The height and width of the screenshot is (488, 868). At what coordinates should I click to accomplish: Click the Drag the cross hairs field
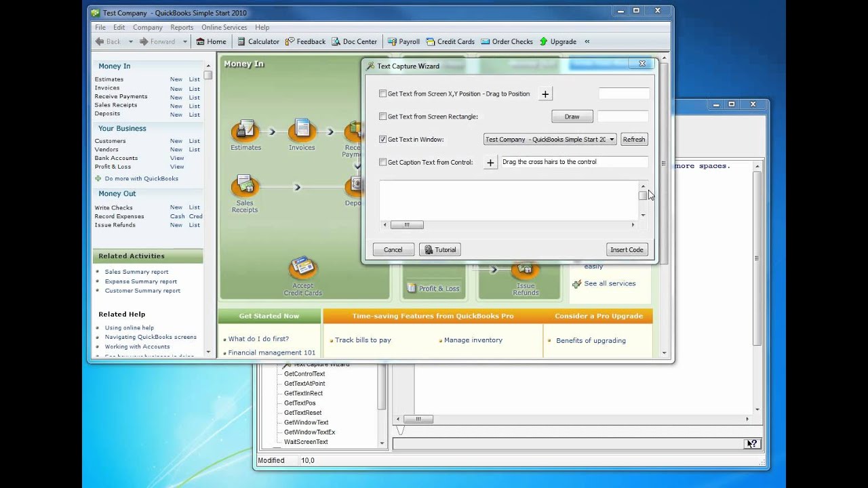574,162
